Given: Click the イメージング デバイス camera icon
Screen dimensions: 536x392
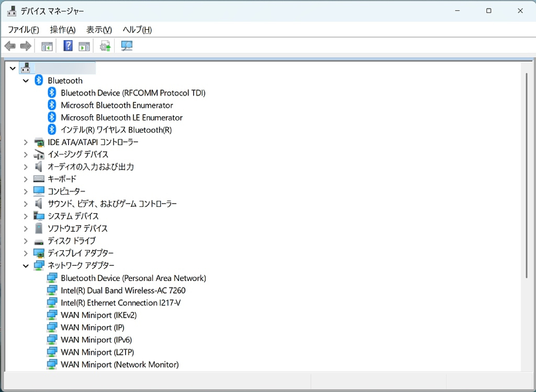Looking at the screenshot, I should (x=39, y=154).
